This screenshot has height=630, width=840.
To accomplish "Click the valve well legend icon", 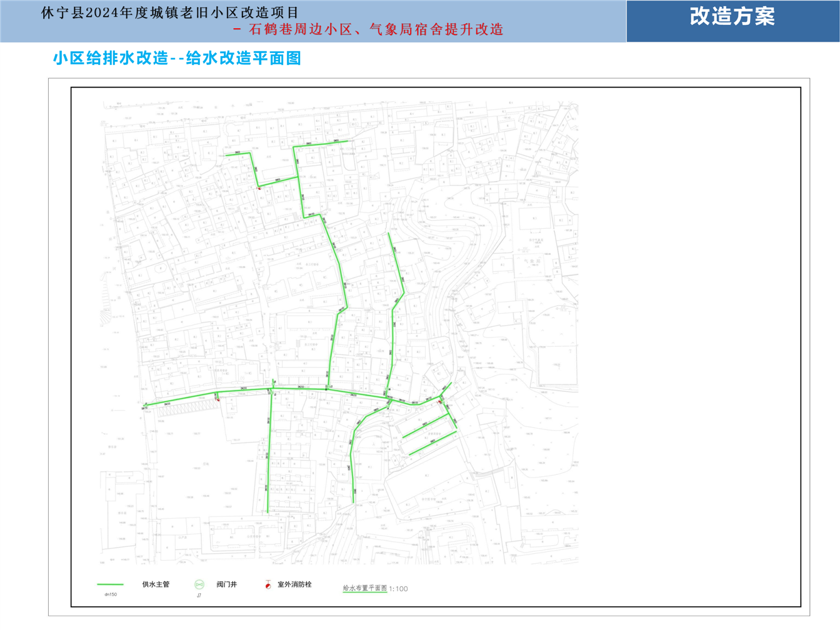I will [199, 585].
